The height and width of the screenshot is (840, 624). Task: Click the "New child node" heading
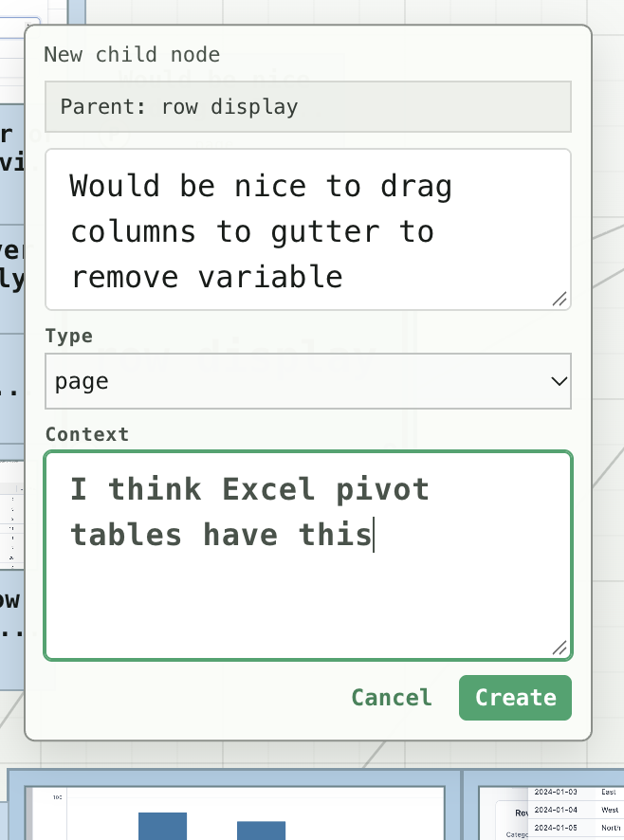(x=132, y=55)
